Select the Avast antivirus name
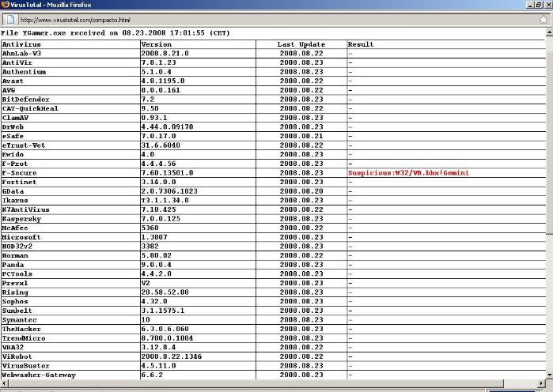The image size is (553, 392). click(x=13, y=81)
